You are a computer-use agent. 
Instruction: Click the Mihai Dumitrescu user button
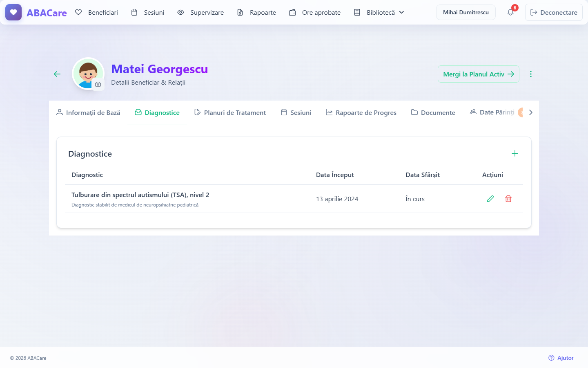pos(466,12)
